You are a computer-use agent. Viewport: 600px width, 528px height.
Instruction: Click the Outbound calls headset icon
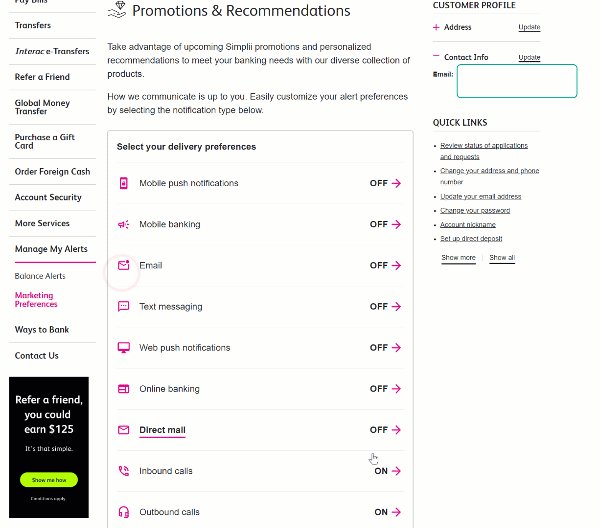124,512
